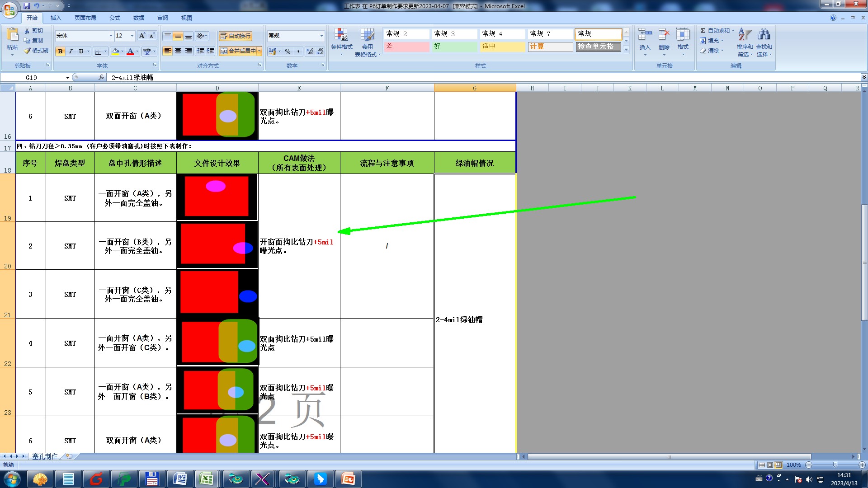Switch to the 公式 (Formulas) ribbon tab
The height and width of the screenshot is (488, 868).
[x=115, y=18]
